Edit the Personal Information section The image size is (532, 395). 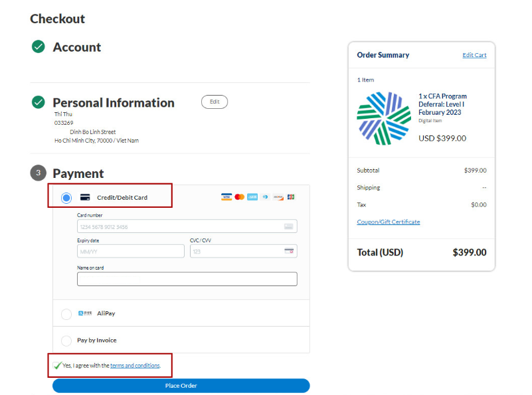click(x=215, y=102)
